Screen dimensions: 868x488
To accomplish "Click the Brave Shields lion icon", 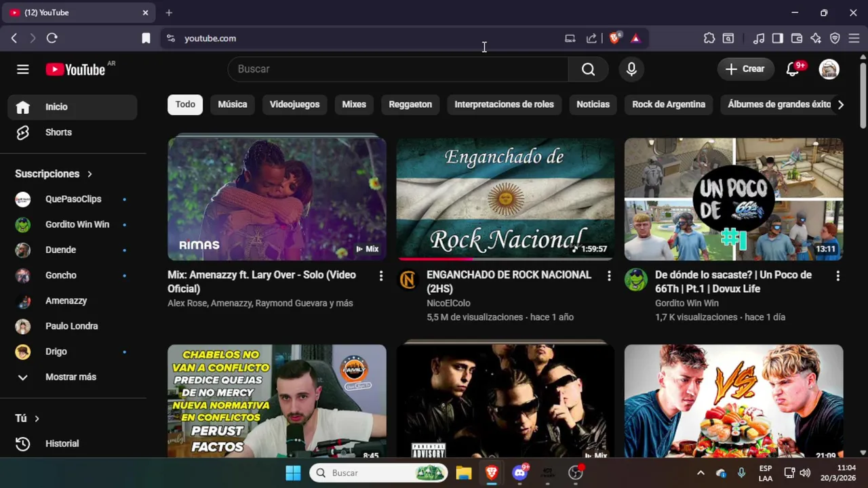I will 614,39.
